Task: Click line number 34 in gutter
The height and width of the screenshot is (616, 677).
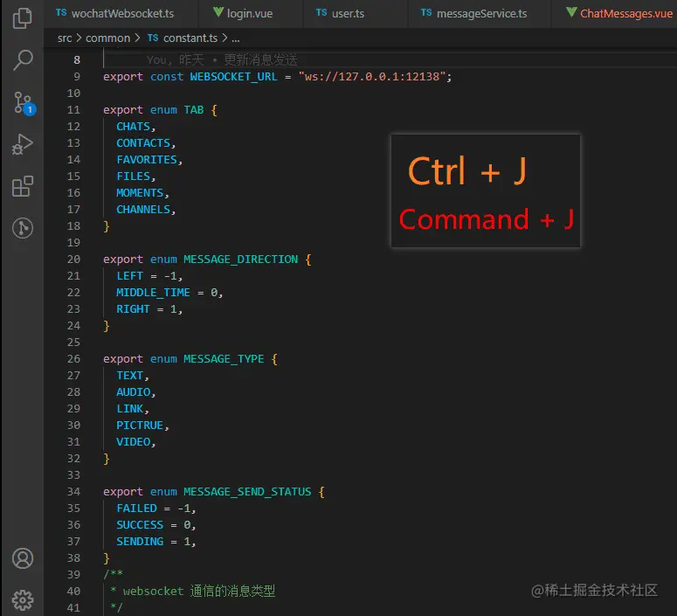Action: tap(73, 492)
